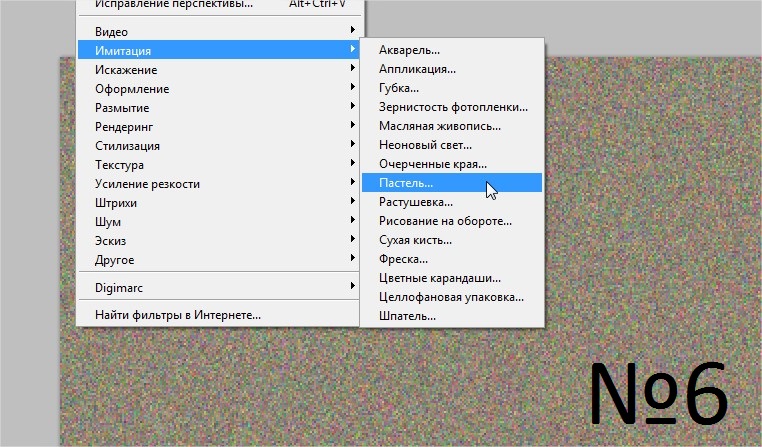Open the Оформление filter group

(218, 88)
